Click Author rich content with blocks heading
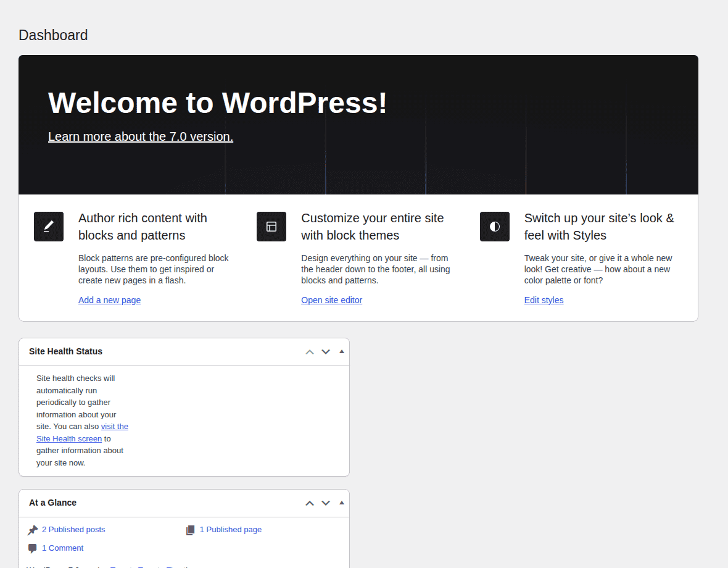728x568 pixels. [x=143, y=227]
